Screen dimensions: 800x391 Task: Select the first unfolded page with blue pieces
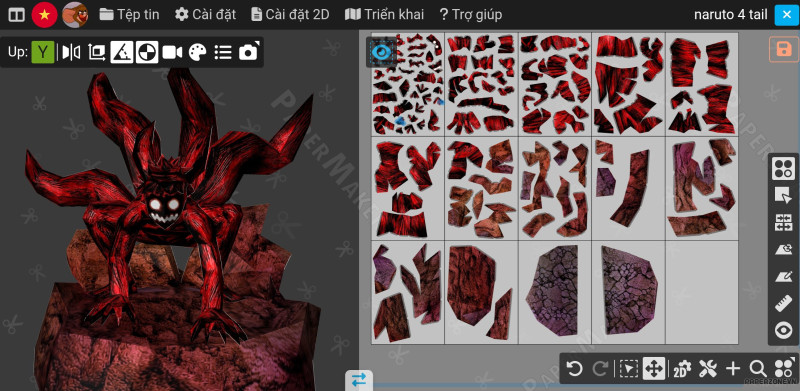(408, 84)
